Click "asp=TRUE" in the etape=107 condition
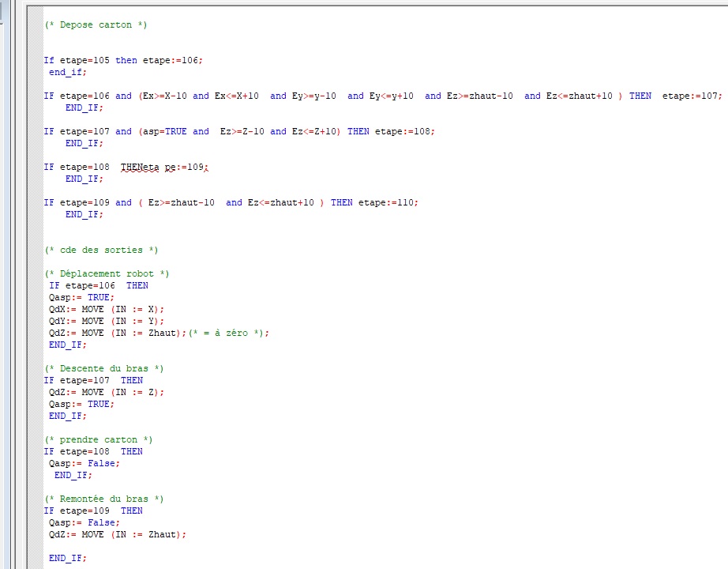This screenshot has height=569, width=728. click(165, 132)
